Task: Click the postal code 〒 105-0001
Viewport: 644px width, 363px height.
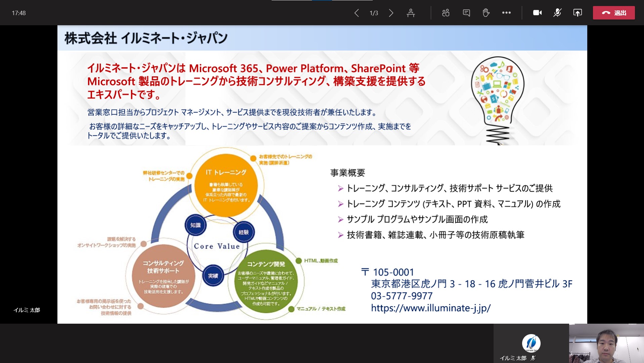Action: [388, 272]
